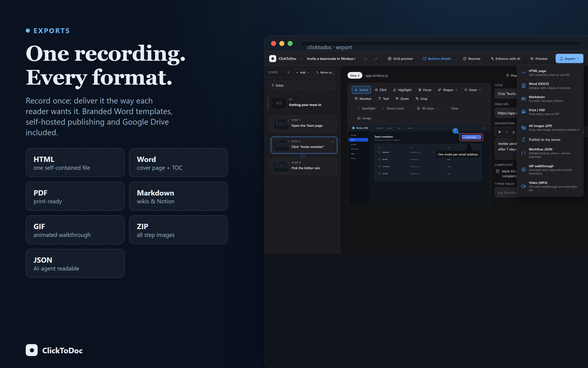
Task: Open Step 3 Pick the Editor role
Action: click(304, 166)
